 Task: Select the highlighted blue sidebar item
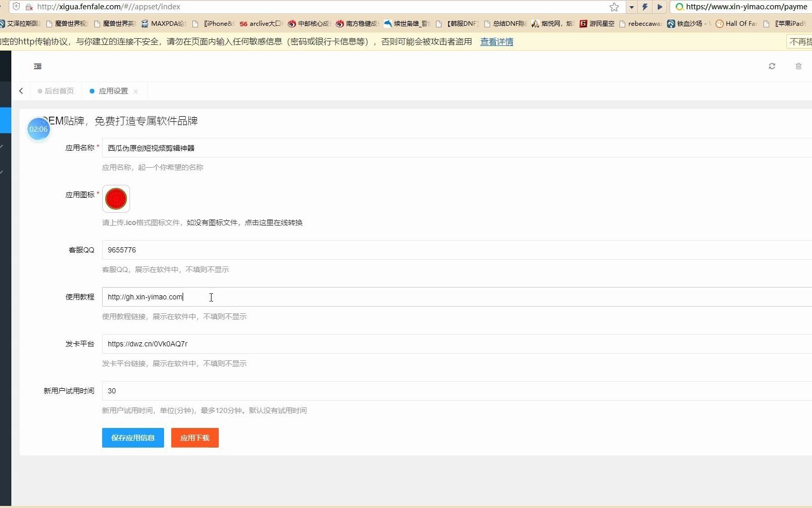pyautogui.click(x=6, y=120)
